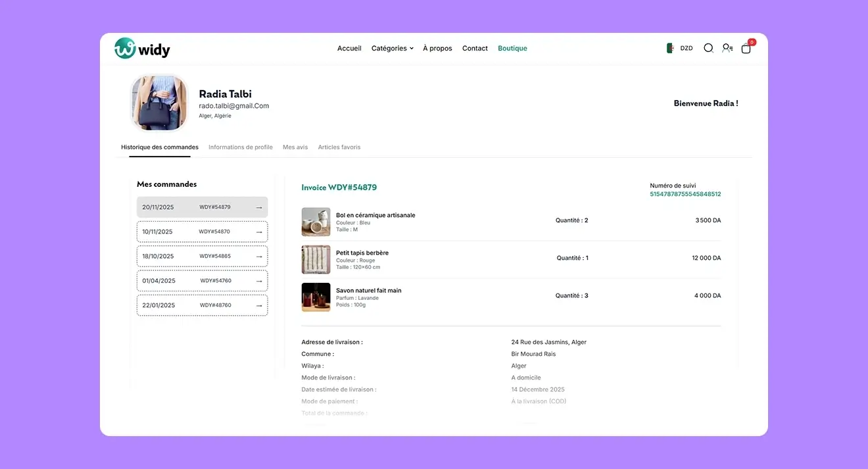Select the order dated 22/01/2025
Image resolution: width=868 pixels, height=469 pixels.
point(202,305)
